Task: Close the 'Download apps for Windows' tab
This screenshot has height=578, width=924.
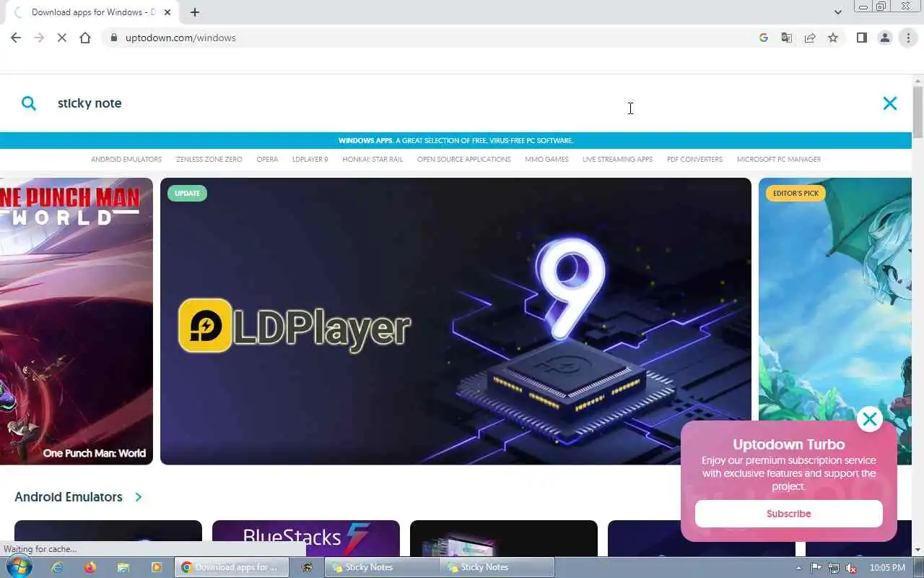Action: point(168,12)
